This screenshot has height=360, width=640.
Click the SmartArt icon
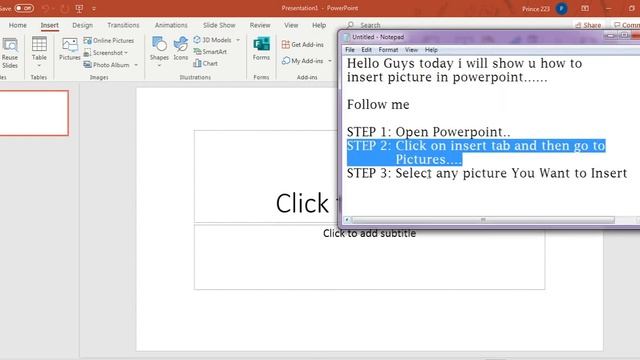[198, 51]
